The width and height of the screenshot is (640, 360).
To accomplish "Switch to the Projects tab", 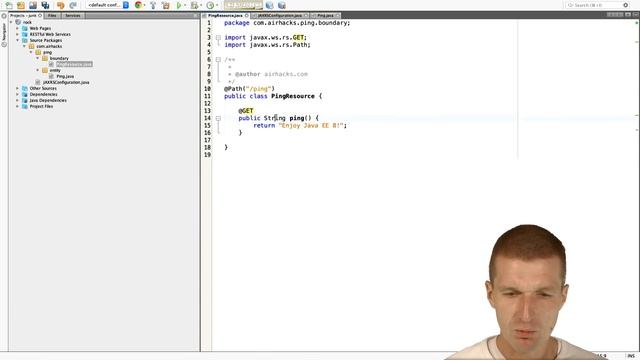I will (26, 16).
